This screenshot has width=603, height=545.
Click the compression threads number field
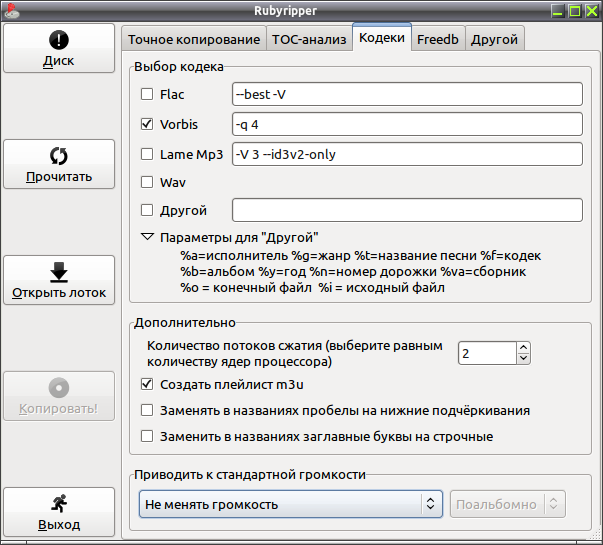487,353
